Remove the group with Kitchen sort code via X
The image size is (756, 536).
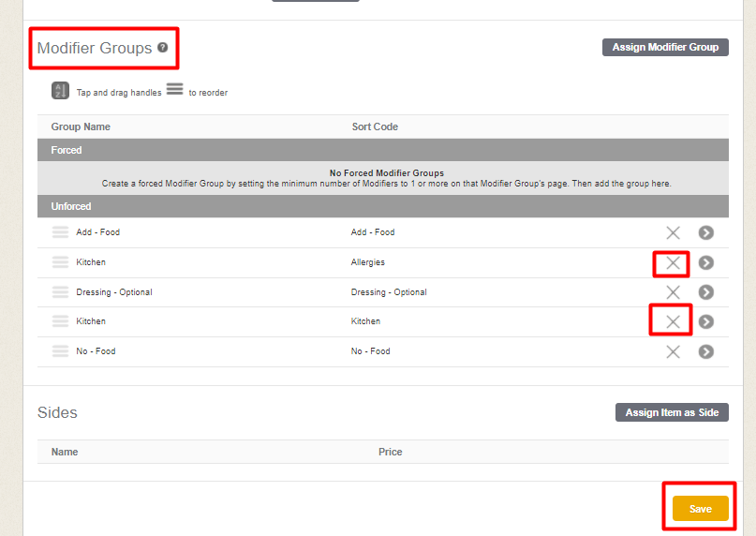click(x=673, y=321)
